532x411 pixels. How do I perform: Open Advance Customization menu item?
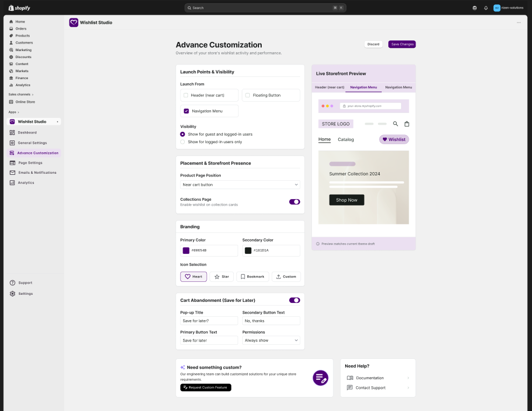(33, 153)
